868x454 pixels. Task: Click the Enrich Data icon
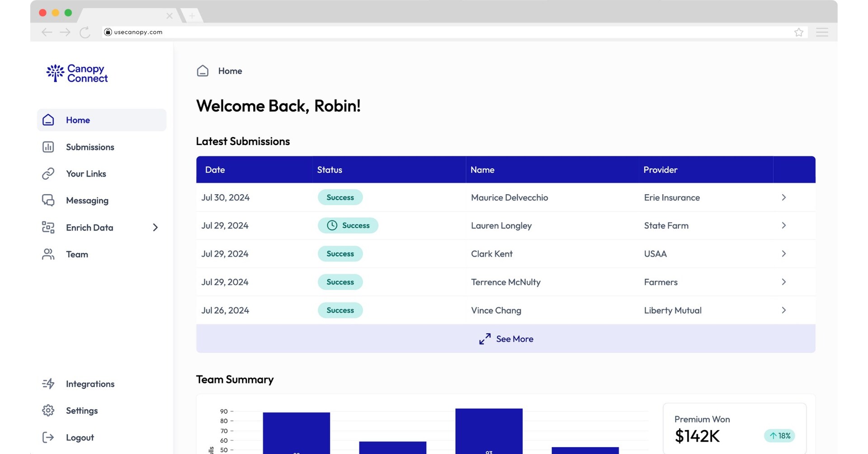tap(48, 227)
